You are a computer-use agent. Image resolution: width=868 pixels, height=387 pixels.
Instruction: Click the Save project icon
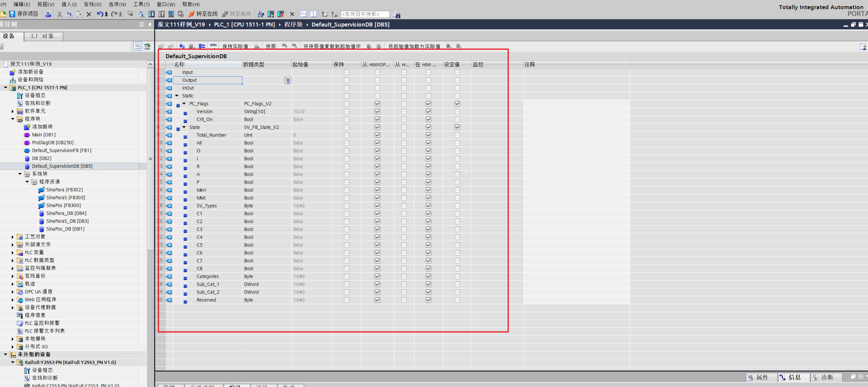12,14
